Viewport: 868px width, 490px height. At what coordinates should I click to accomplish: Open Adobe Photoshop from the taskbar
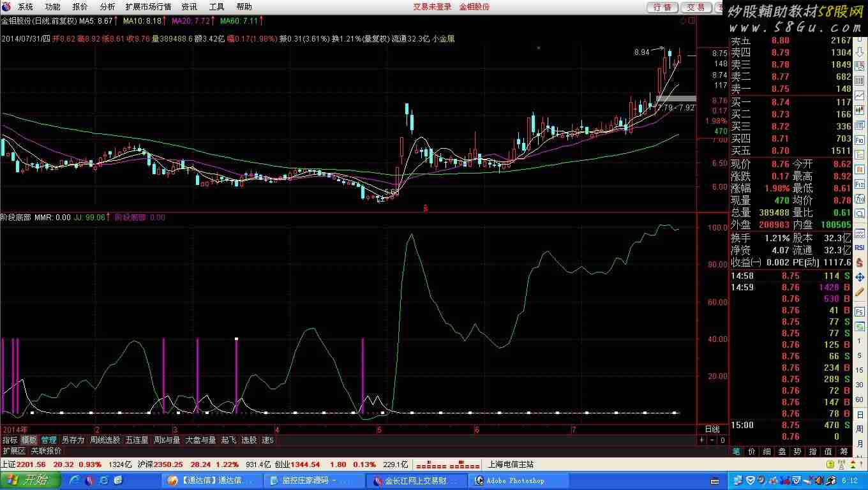click(x=514, y=480)
